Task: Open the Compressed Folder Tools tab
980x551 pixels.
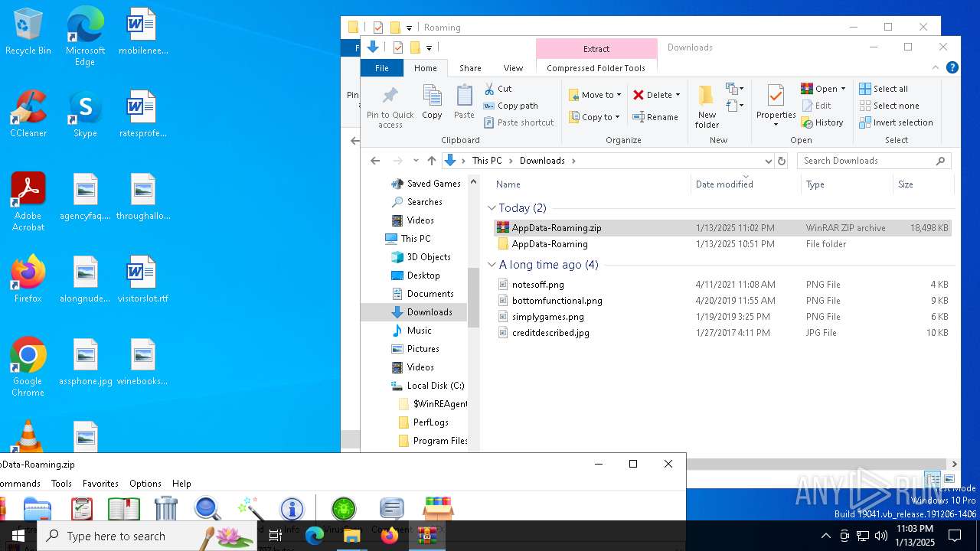Action: click(x=596, y=68)
